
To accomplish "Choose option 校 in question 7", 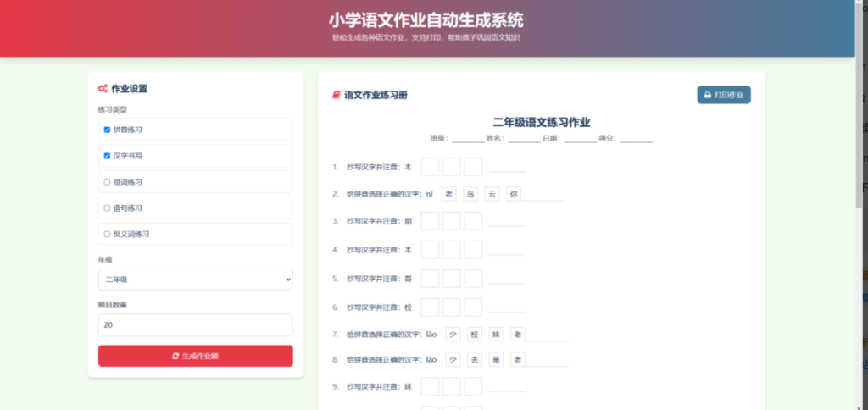I will tap(475, 335).
